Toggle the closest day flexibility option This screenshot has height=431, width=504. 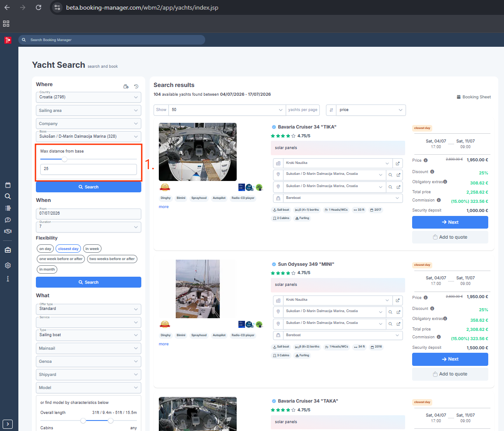(68, 248)
